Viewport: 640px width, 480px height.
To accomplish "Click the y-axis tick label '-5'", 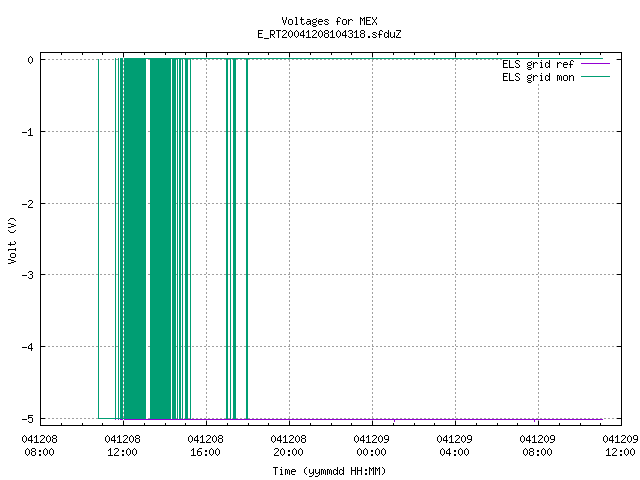I will [x=28, y=419].
